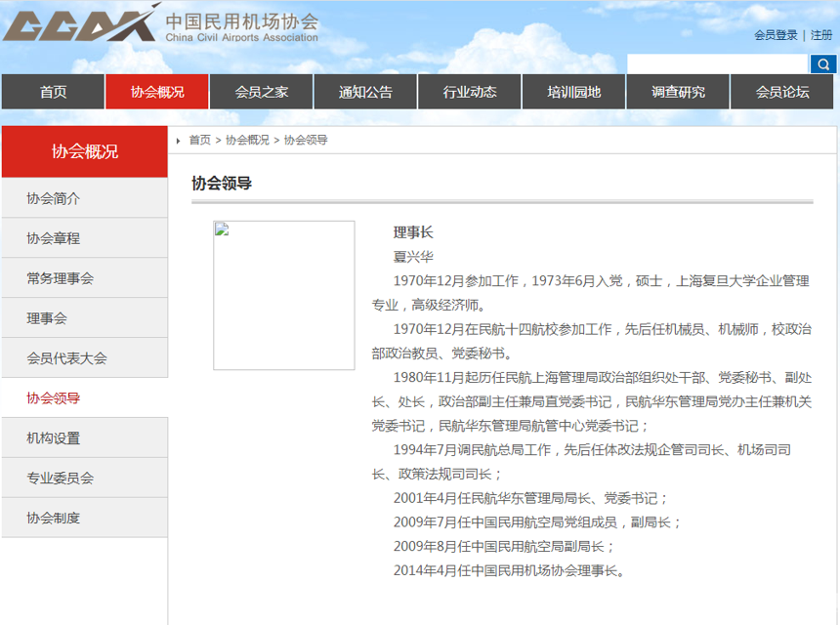Click the red 协会概况 sidebar header
Screen dimensions: 840x625
click(x=85, y=151)
